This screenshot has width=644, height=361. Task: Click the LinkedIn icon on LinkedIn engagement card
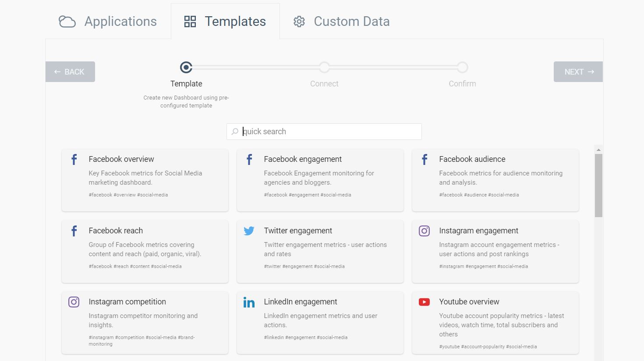click(249, 302)
